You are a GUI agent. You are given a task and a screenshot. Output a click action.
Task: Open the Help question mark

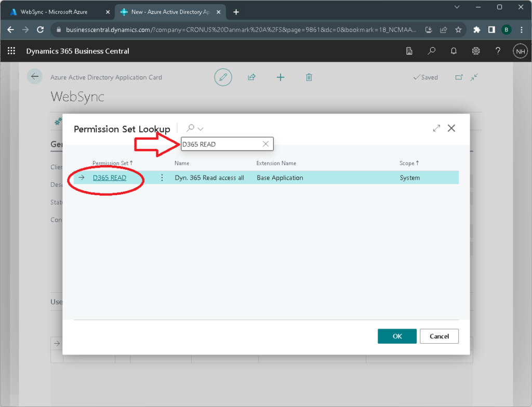(498, 51)
